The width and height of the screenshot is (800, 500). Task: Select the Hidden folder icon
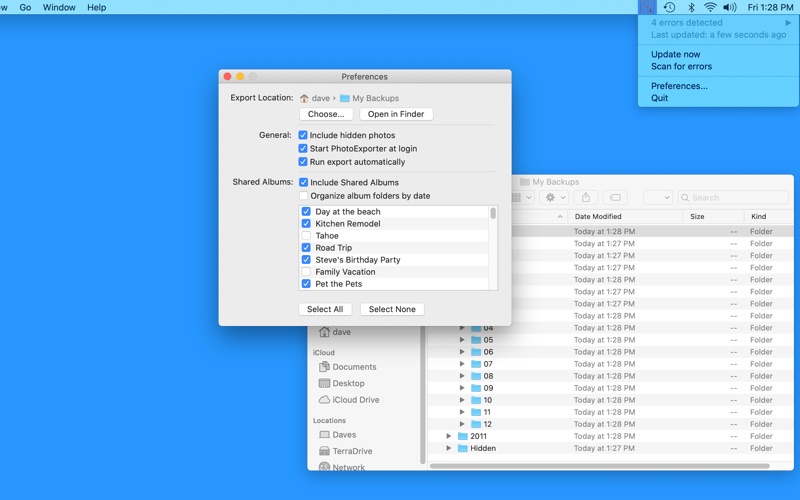coord(463,448)
